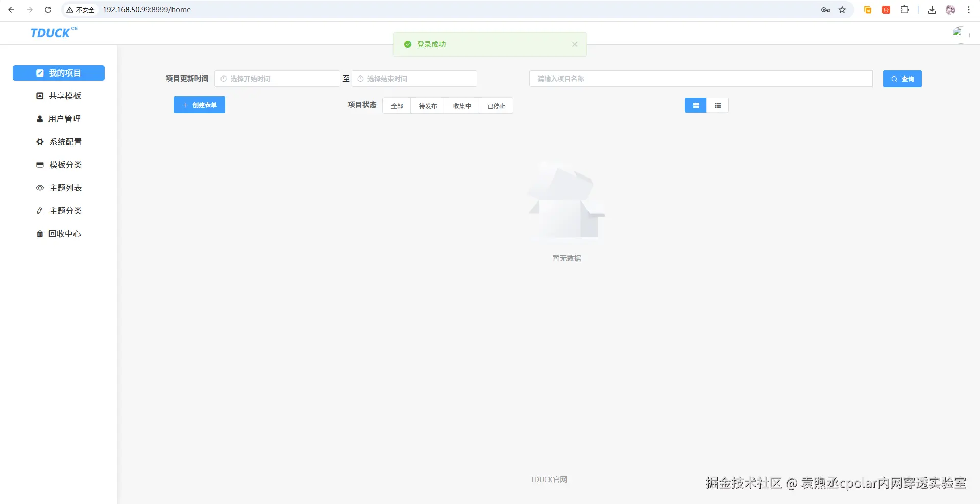Screen dimensions: 980x504
Task: Open the red extension icon
Action: (886, 10)
